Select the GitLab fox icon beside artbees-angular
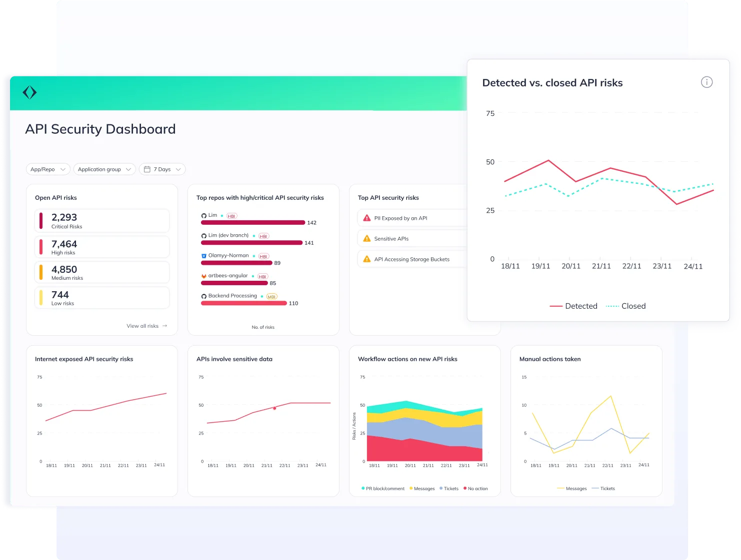The width and height of the screenshot is (741, 560). (204, 275)
